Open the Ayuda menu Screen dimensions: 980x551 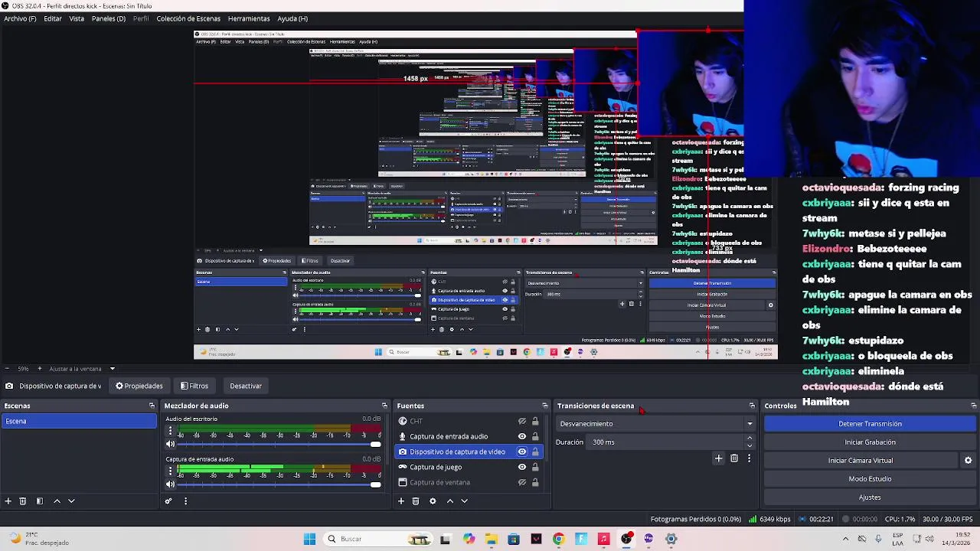pyautogui.click(x=292, y=18)
